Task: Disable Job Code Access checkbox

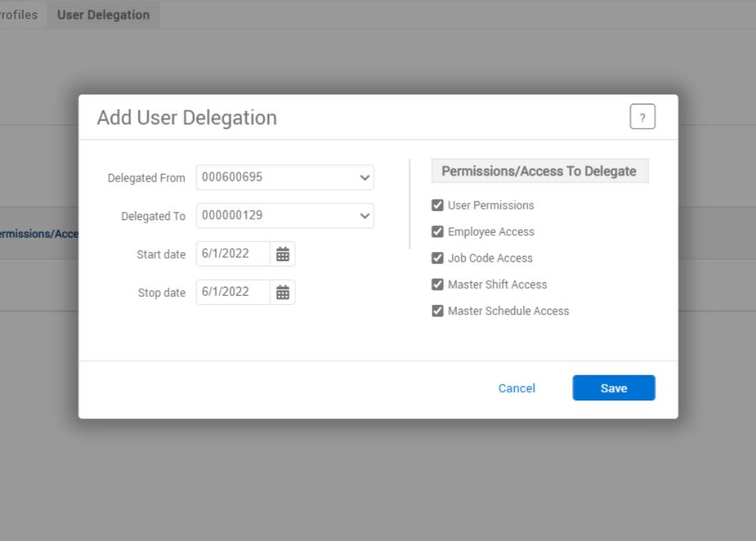Action: 437,258
